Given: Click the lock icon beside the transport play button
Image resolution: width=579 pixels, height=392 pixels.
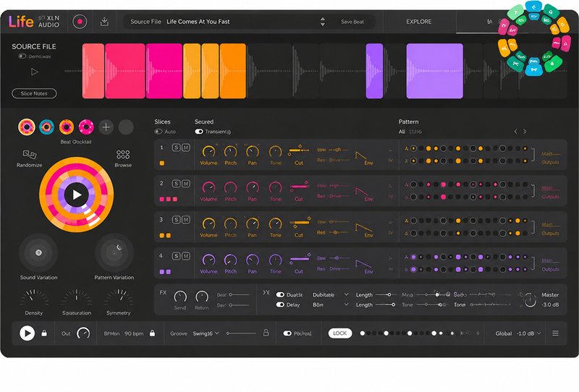Looking at the screenshot, I should coord(44,333).
